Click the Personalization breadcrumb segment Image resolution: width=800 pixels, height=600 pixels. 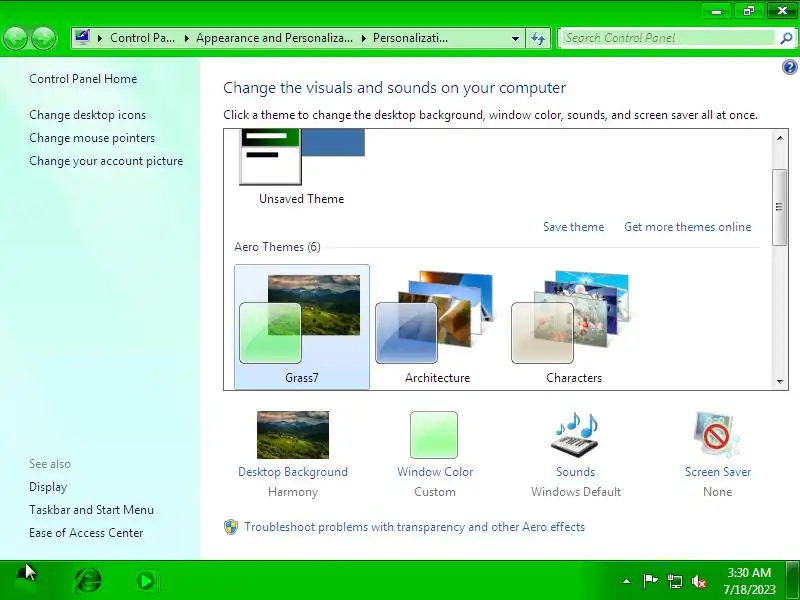(x=410, y=38)
